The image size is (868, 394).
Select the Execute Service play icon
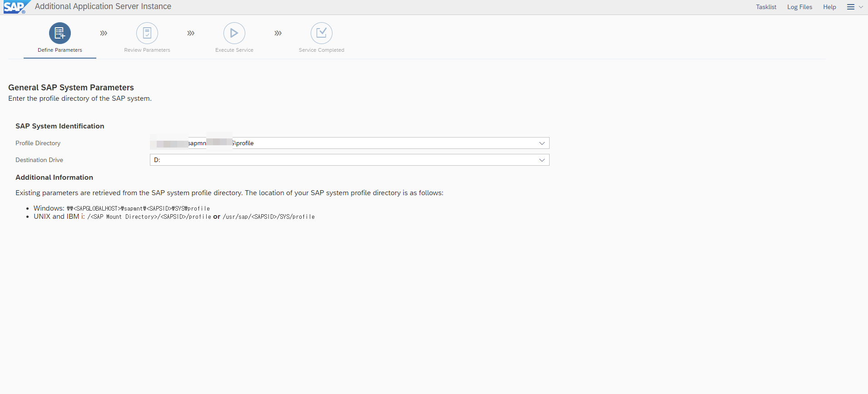(234, 33)
